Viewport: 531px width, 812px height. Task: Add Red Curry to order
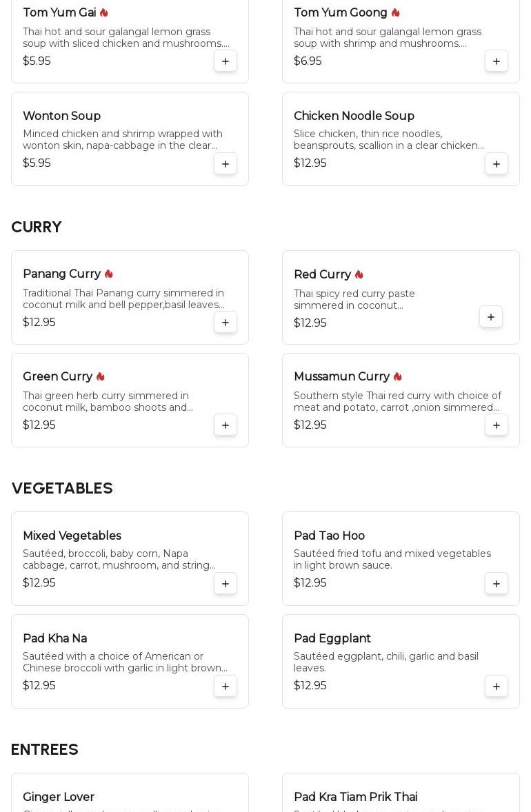click(x=491, y=317)
